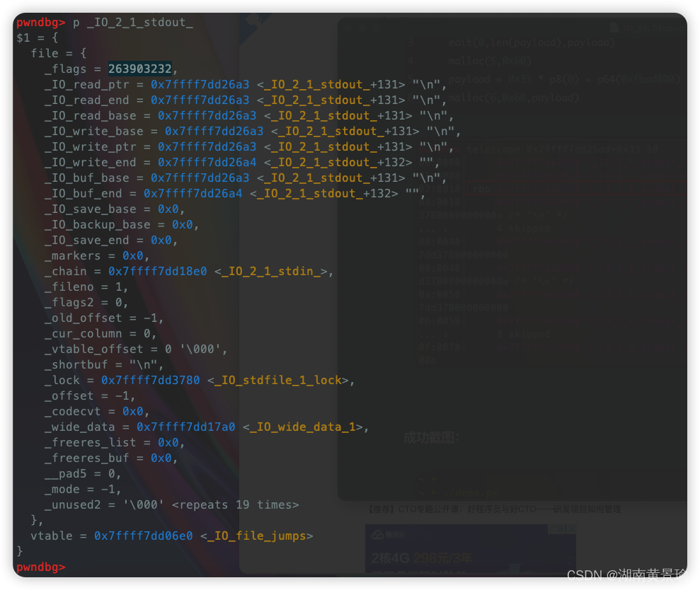Click the _IO_read_ptr address 0x7ffff7dd26a3
The width and height of the screenshot is (700, 590).
(x=200, y=84)
